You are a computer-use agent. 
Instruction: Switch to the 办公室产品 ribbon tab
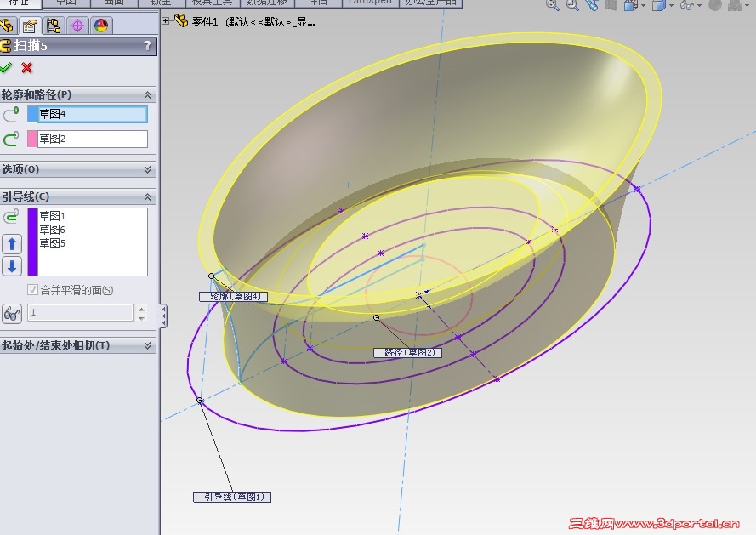(430, 3)
